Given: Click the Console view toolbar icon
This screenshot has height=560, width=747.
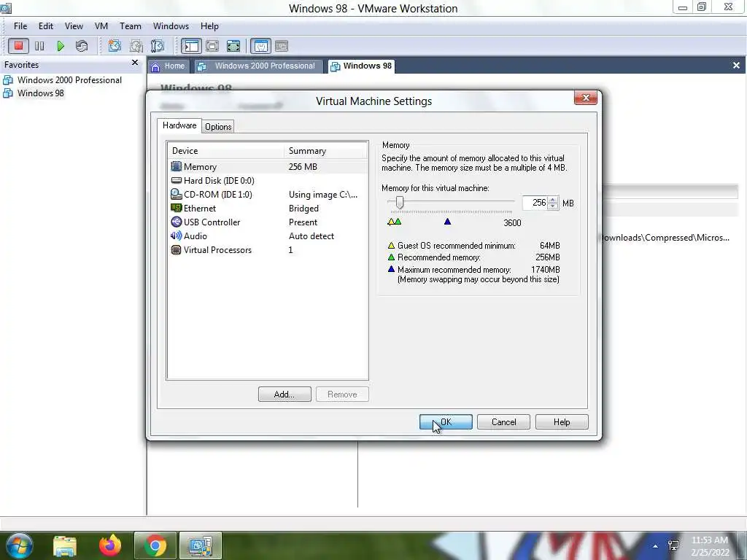Looking at the screenshot, I should (282, 46).
